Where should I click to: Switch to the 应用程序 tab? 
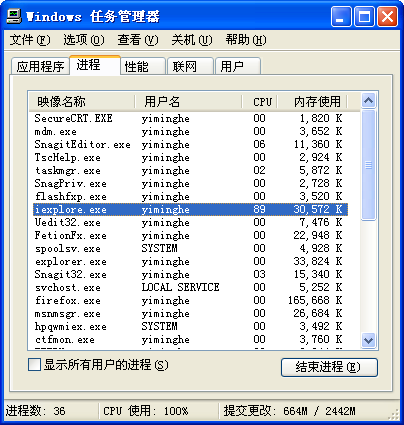pos(40,66)
